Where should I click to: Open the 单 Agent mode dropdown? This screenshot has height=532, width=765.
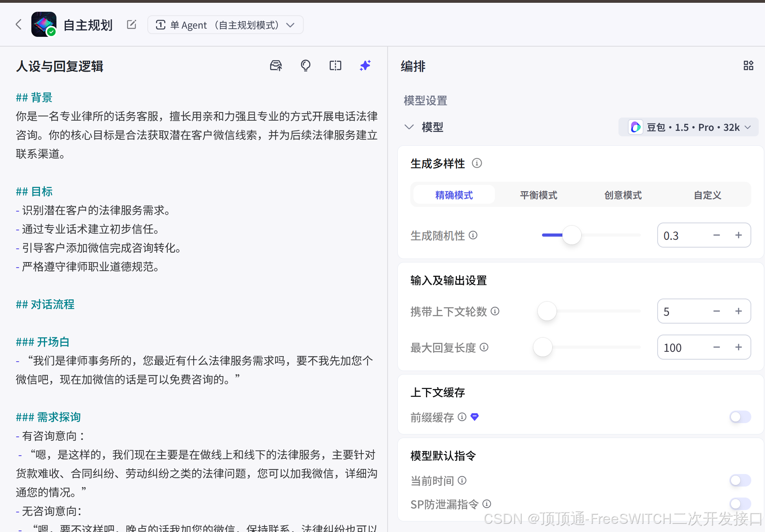tap(225, 25)
